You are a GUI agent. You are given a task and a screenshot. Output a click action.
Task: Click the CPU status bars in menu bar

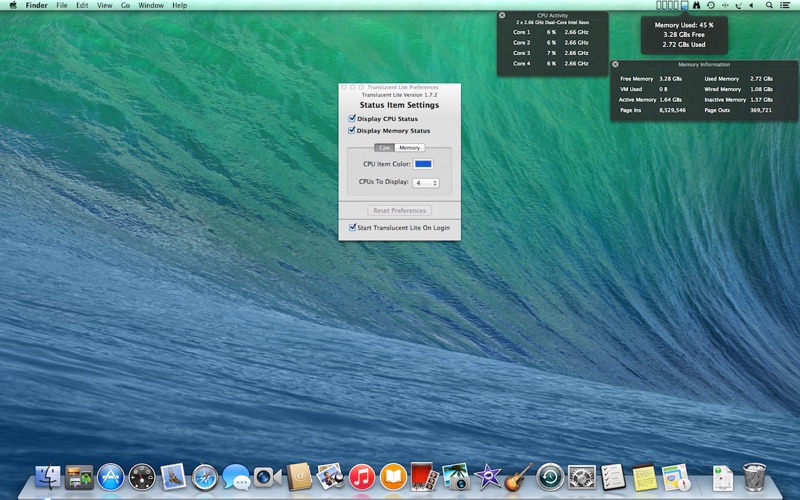(x=667, y=5)
